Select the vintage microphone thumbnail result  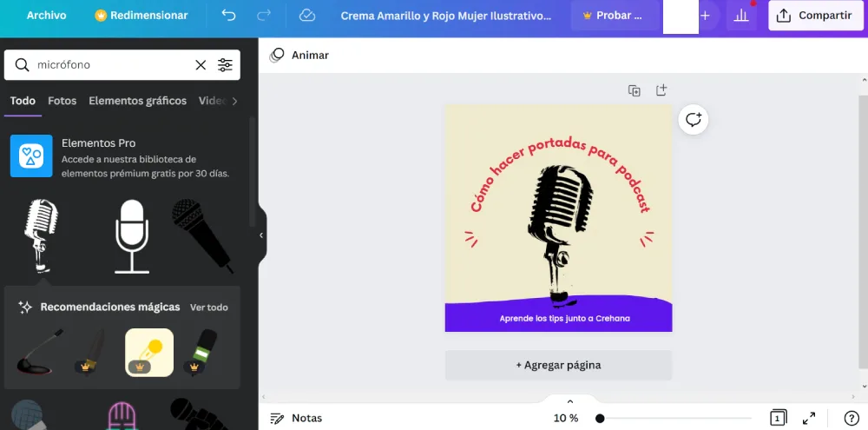click(41, 235)
